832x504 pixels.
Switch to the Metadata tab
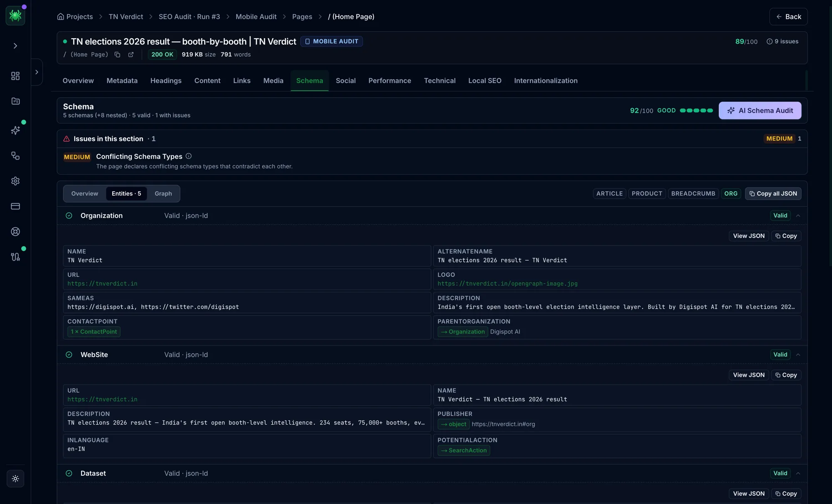[122, 81]
